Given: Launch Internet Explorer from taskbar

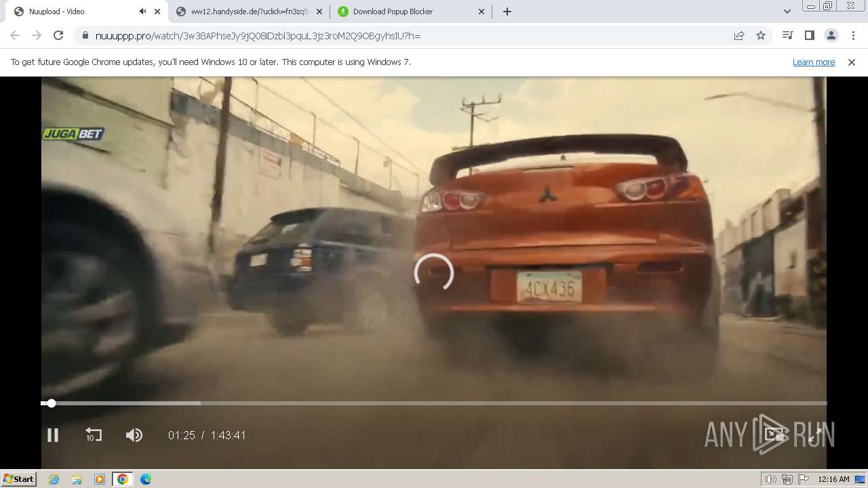Looking at the screenshot, I should [x=54, y=479].
